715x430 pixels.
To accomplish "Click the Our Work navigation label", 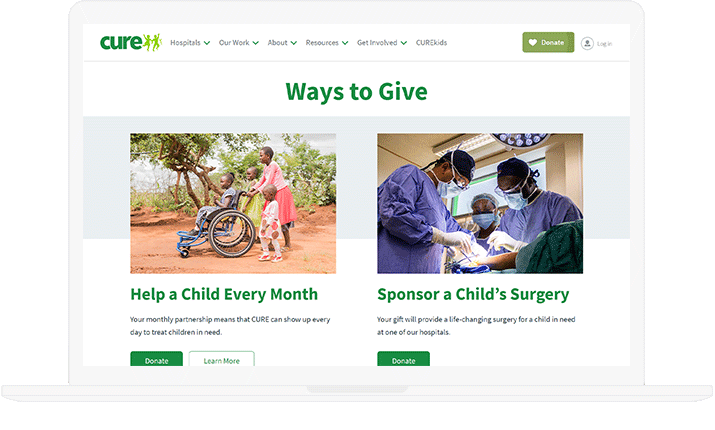I will (x=234, y=42).
